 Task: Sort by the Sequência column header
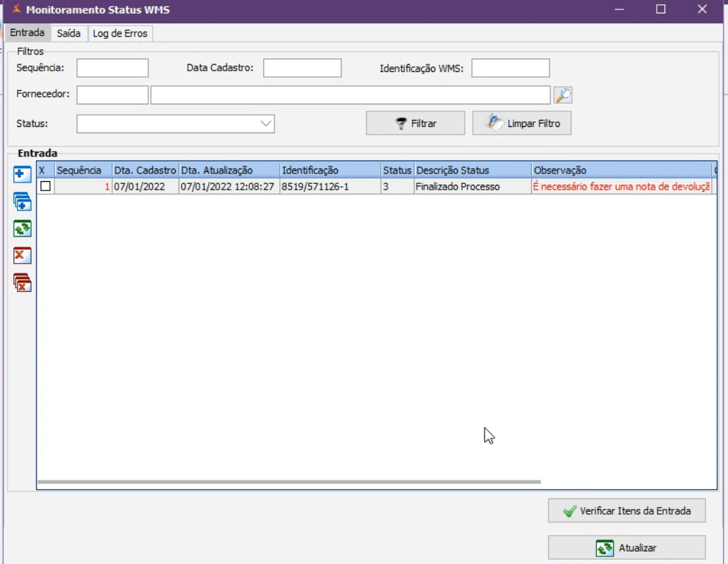tap(83, 170)
